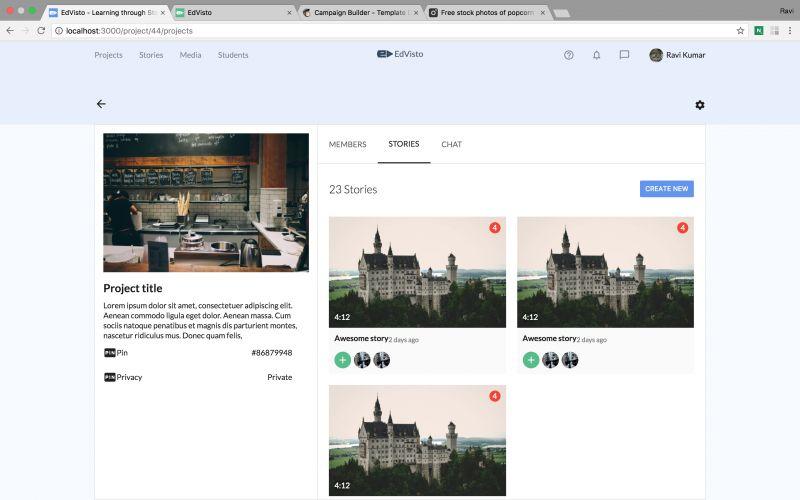Open the second Awesome story title

pyautogui.click(x=549, y=338)
